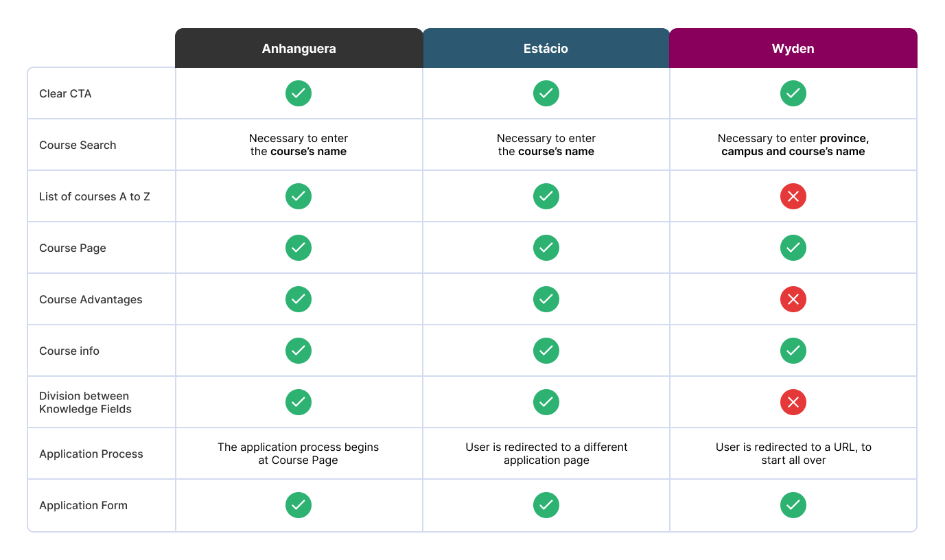This screenshot has width=945, height=560.
Task: Click Wyden's red X for Knowledge Fields division
Action: [793, 402]
